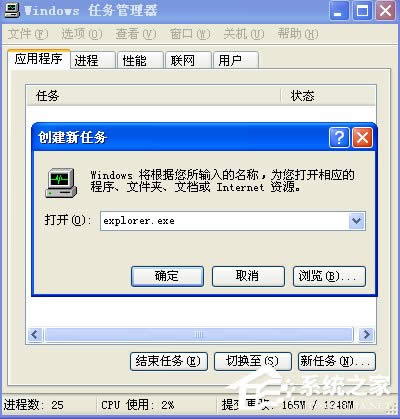This screenshot has height=419, width=400.
Task: Maximize the Task Manager window
Action: 362,11
